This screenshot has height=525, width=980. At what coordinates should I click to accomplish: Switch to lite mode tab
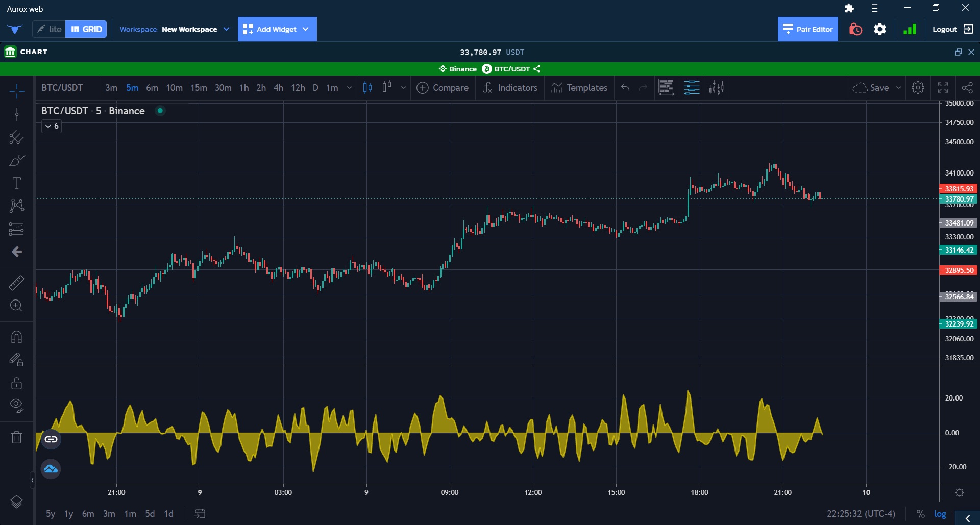pos(49,29)
